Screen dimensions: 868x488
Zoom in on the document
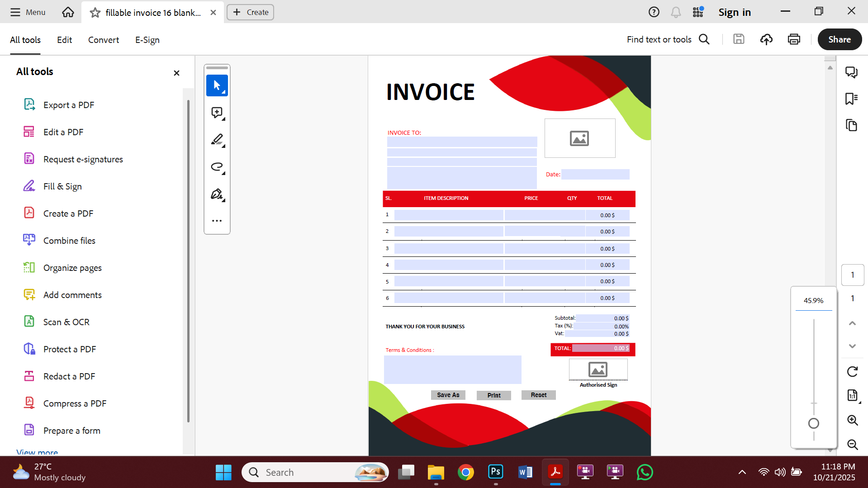point(853,420)
